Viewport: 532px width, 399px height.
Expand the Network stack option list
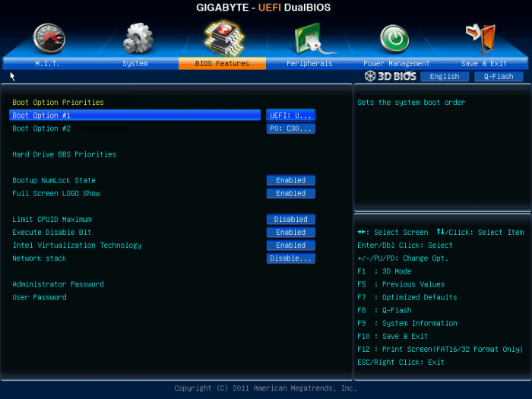coord(290,258)
